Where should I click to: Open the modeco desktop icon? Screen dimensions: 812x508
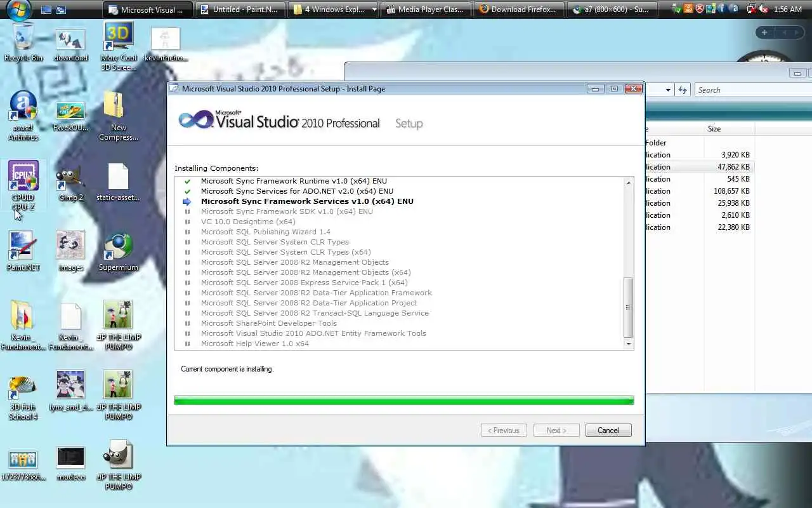[70, 464]
